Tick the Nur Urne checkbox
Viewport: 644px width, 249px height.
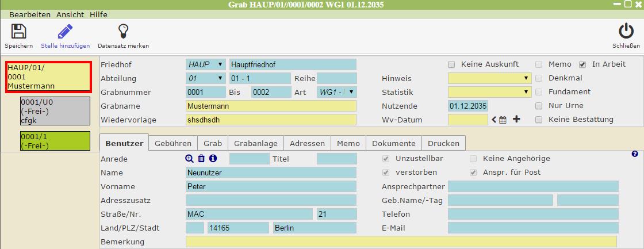(539, 106)
